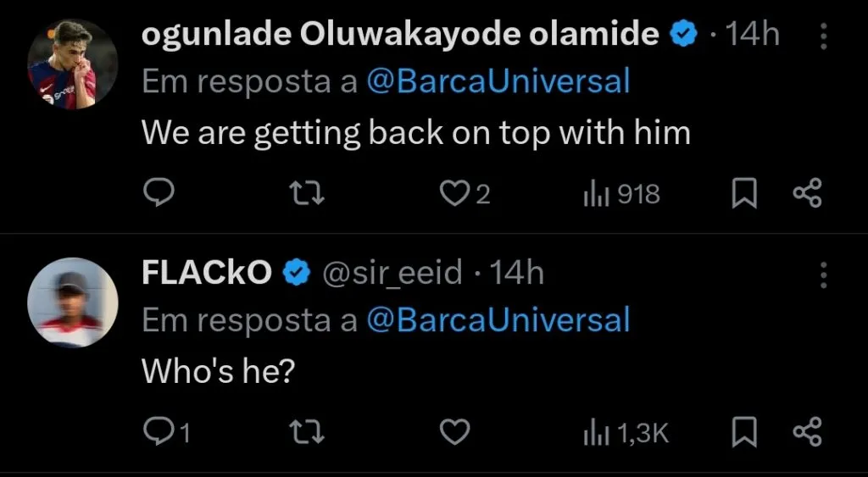Retweet ogunlade Oluwakayode's post
The height and width of the screenshot is (477, 868).
308,194
